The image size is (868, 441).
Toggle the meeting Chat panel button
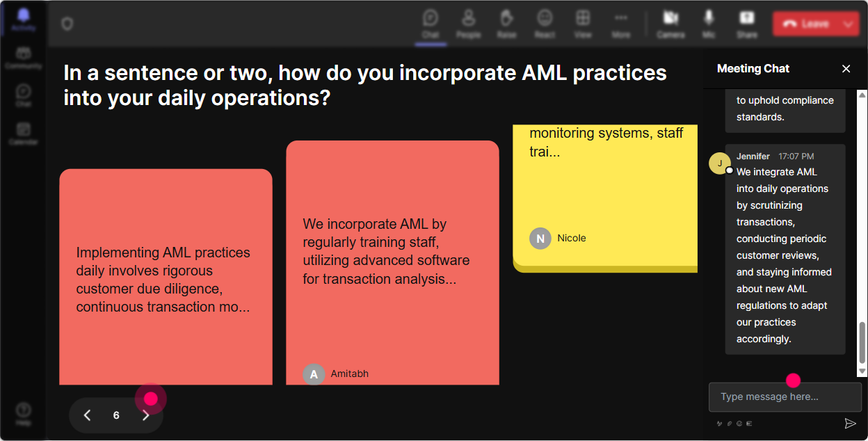click(x=431, y=24)
